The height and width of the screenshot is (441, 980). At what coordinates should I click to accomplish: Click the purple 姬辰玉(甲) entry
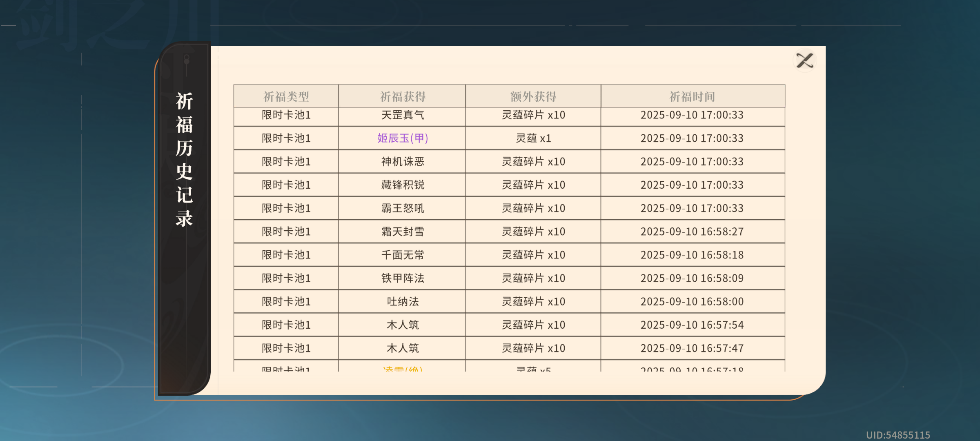click(x=403, y=138)
